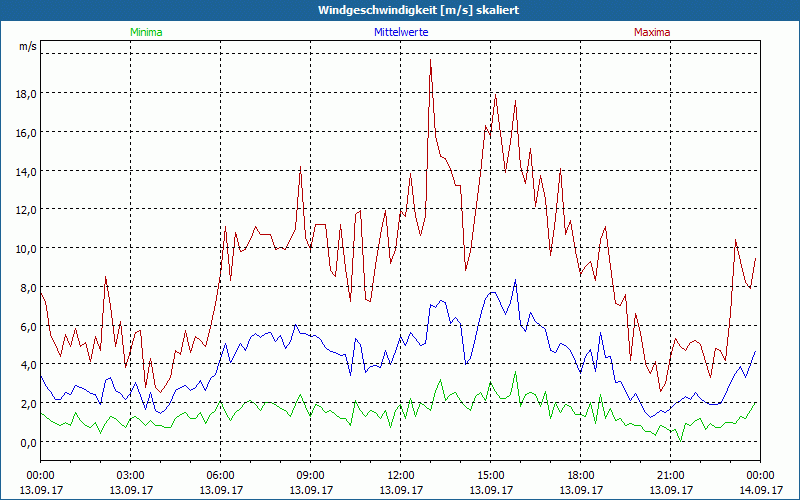Click the 18:00 time axis label
The image size is (800, 500).
coord(581,476)
